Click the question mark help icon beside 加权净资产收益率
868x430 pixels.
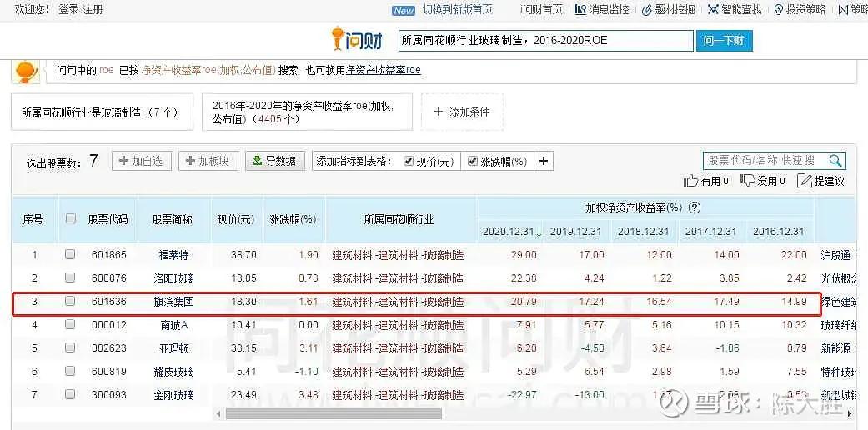click(x=695, y=208)
